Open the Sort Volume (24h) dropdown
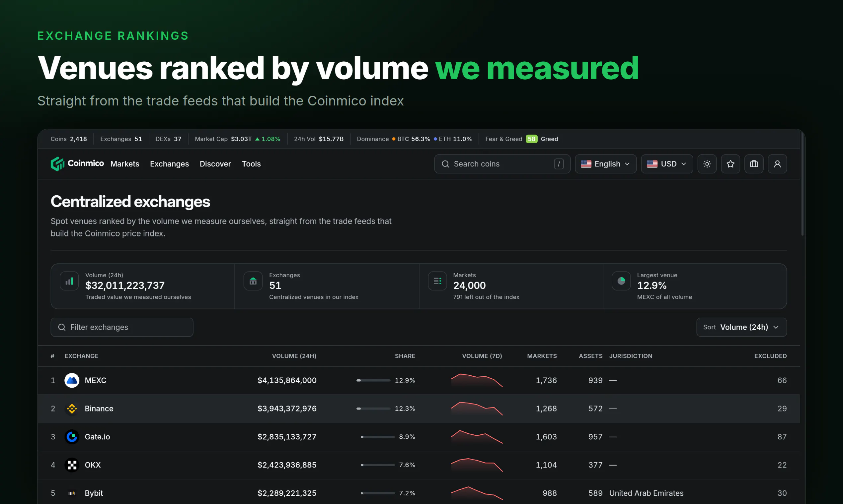843x504 pixels. click(742, 327)
